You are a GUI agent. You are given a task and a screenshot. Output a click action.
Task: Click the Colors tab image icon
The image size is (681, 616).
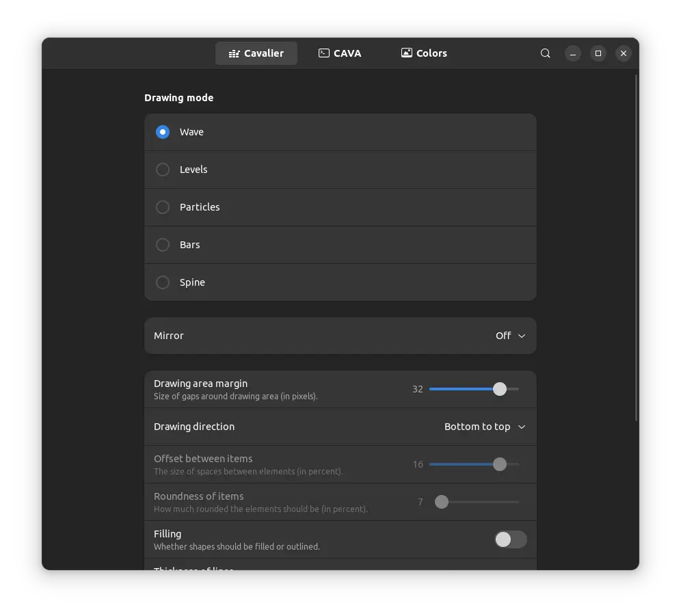407,53
